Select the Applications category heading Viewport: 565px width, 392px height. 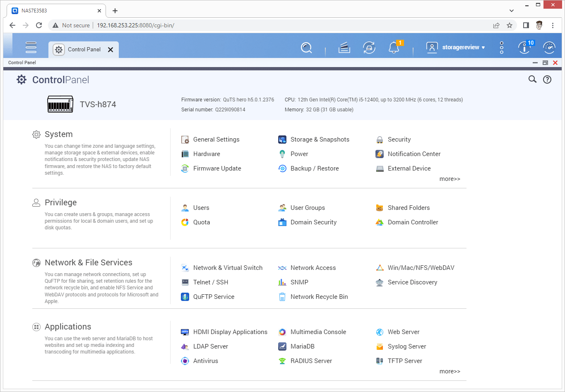point(68,327)
